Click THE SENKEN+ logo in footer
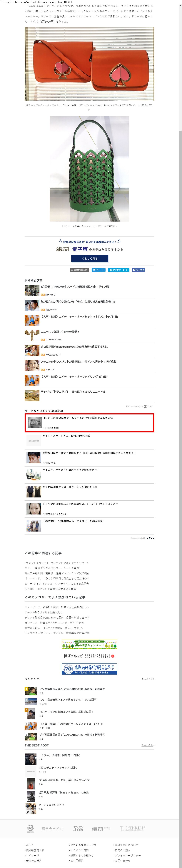The height and width of the screenshot is (868, 182). (133, 828)
